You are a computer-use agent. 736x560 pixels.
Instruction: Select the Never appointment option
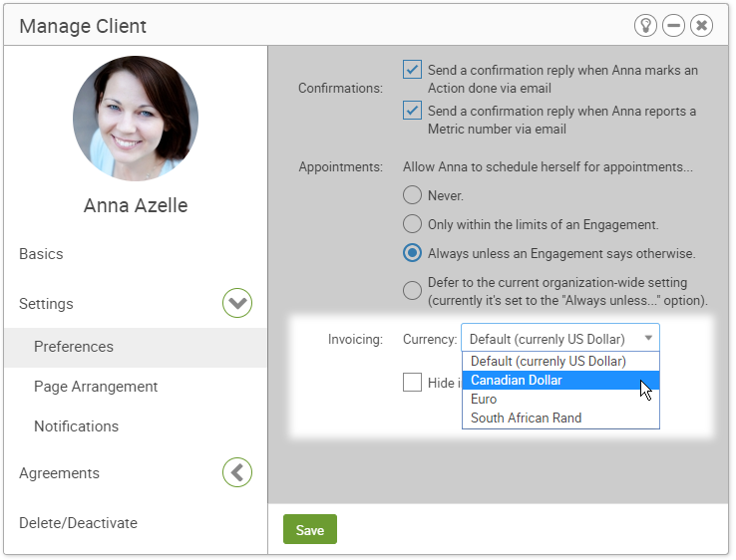click(x=412, y=195)
